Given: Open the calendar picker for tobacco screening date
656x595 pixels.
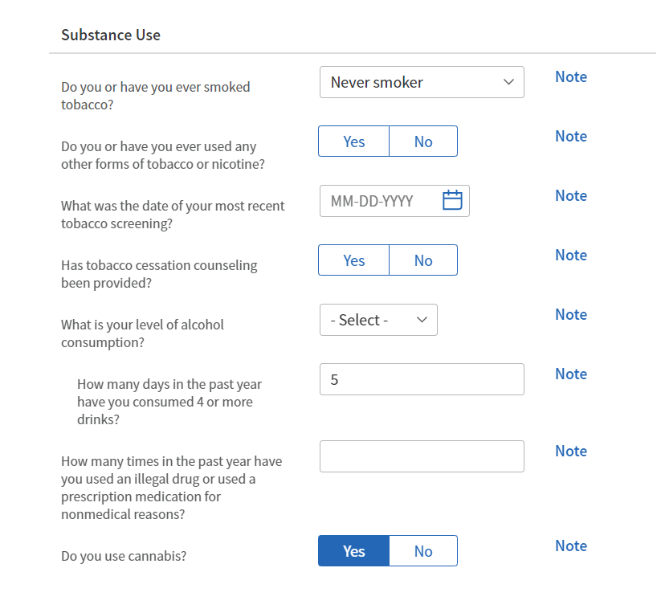Looking at the screenshot, I should coord(452,201).
